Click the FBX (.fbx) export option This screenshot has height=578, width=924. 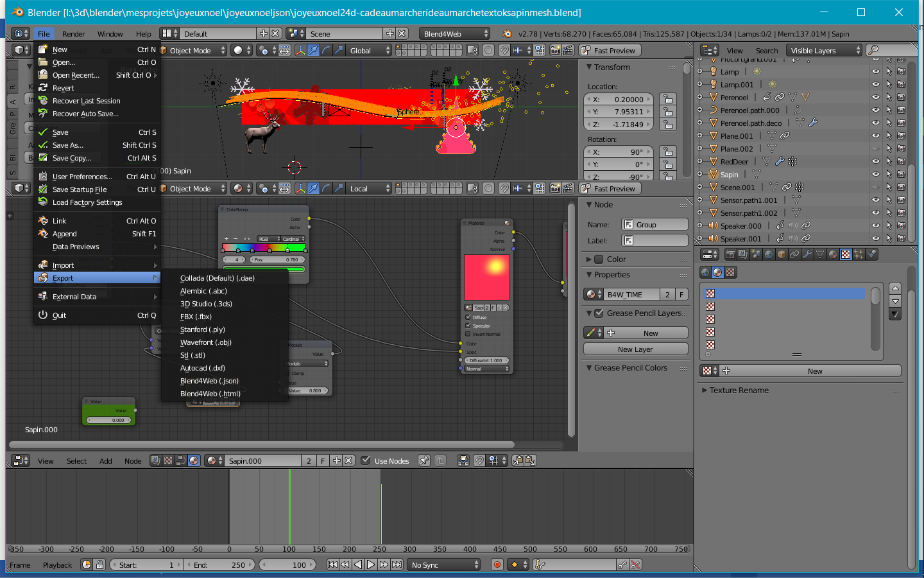click(196, 317)
